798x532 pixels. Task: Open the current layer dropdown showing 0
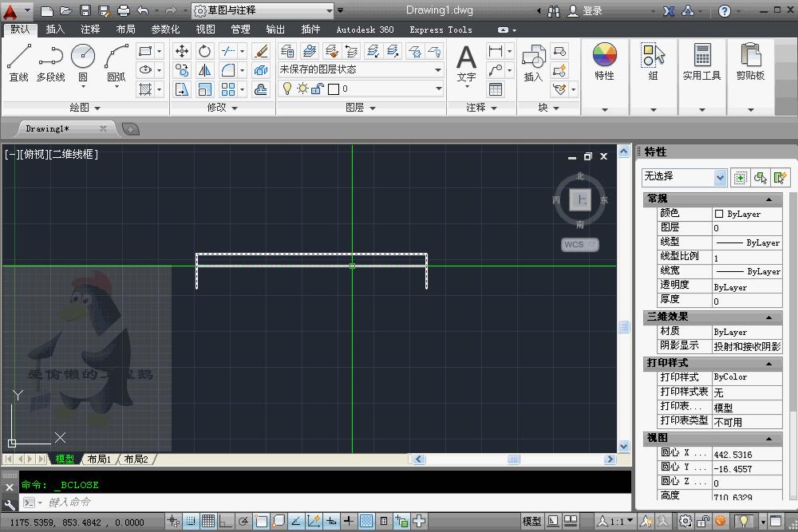(x=361, y=89)
